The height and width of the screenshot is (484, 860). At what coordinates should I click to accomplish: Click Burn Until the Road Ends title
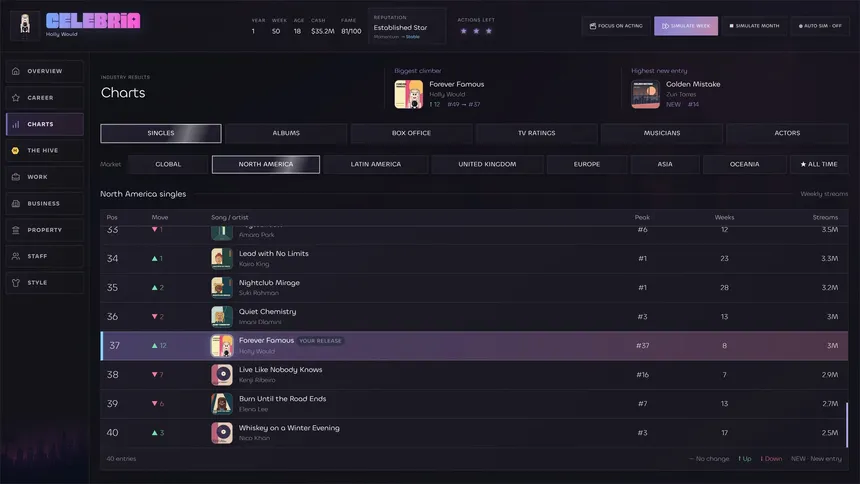(282, 398)
